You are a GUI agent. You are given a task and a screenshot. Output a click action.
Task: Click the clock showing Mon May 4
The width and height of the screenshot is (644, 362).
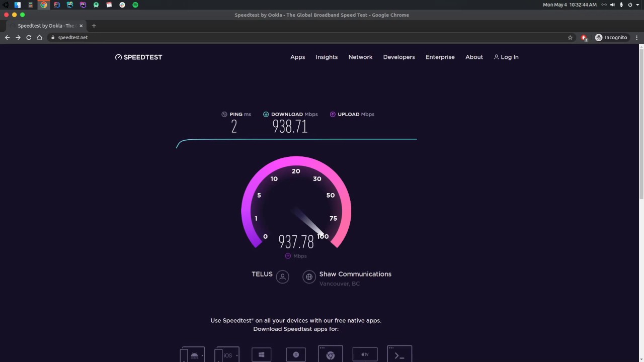(x=570, y=5)
